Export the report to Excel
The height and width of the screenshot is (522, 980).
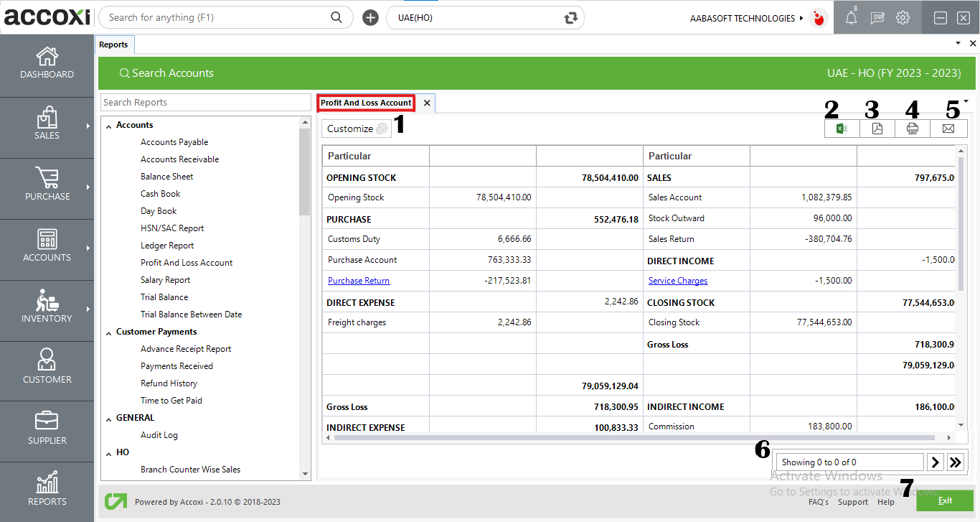pos(841,128)
